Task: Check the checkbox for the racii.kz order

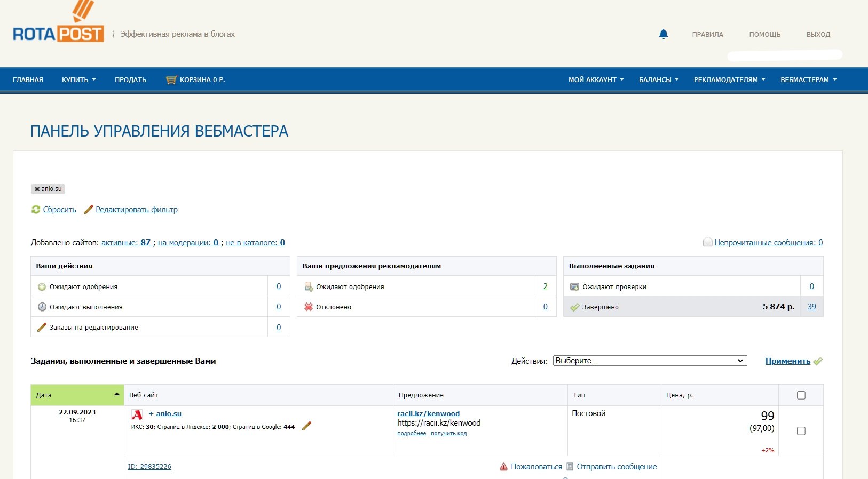Action: coord(801,431)
